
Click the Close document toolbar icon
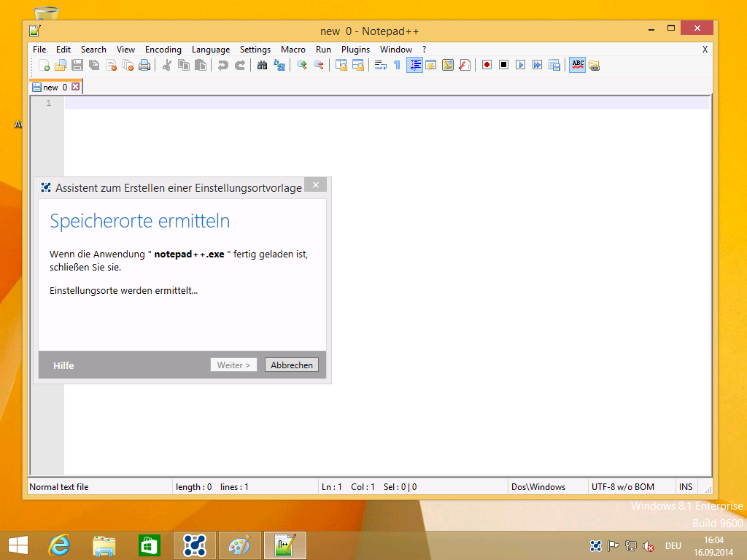[x=111, y=65]
